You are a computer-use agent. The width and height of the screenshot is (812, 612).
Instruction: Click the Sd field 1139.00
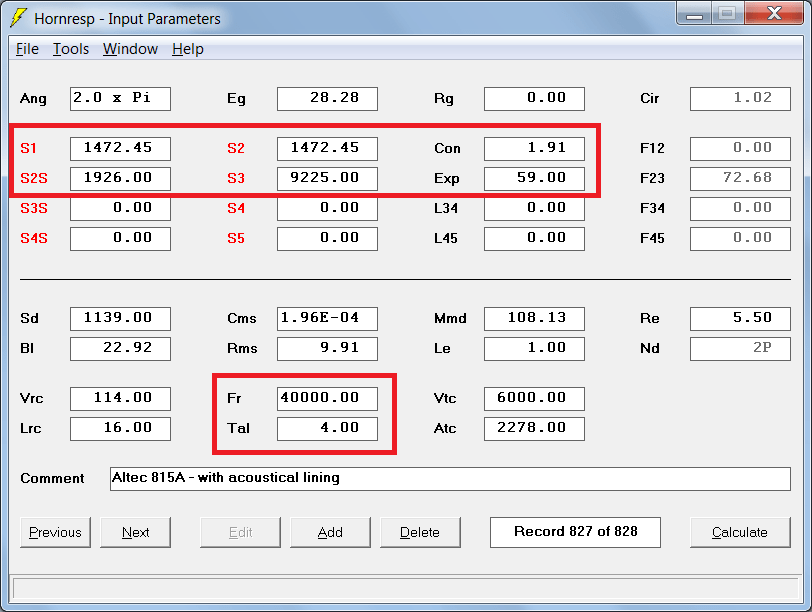point(120,318)
